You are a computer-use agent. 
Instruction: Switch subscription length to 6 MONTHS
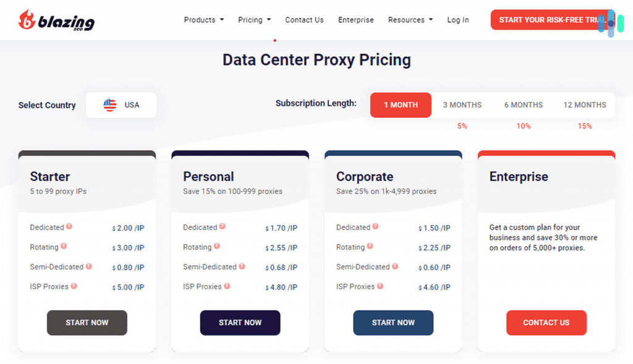click(523, 104)
